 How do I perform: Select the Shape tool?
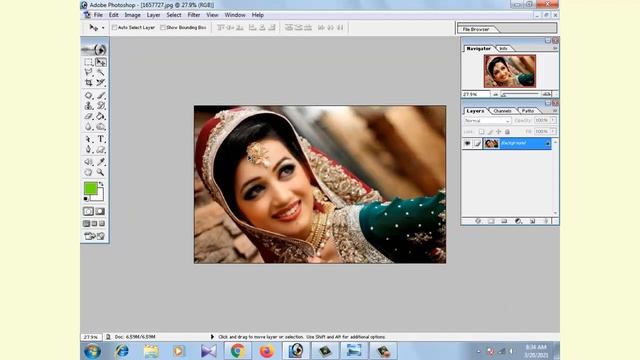click(x=100, y=150)
